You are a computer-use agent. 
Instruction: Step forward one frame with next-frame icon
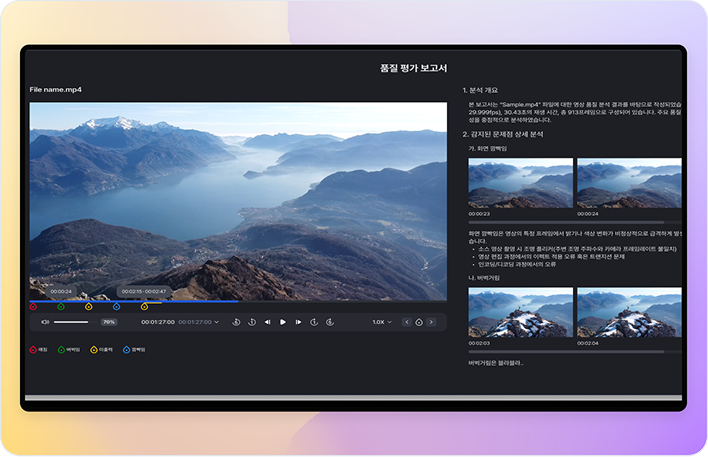(x=298, y=322)
